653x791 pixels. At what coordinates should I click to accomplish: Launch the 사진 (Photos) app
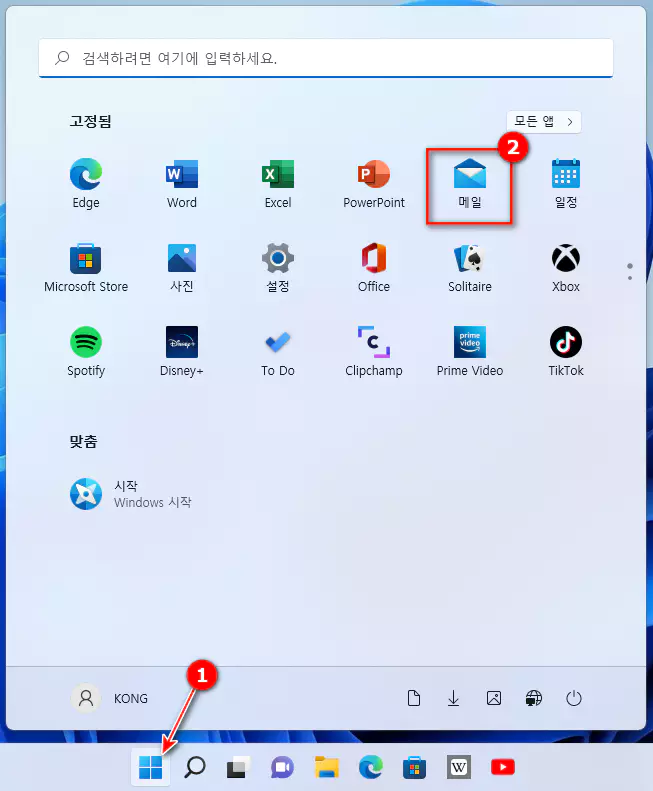click(x=182, y=268)
